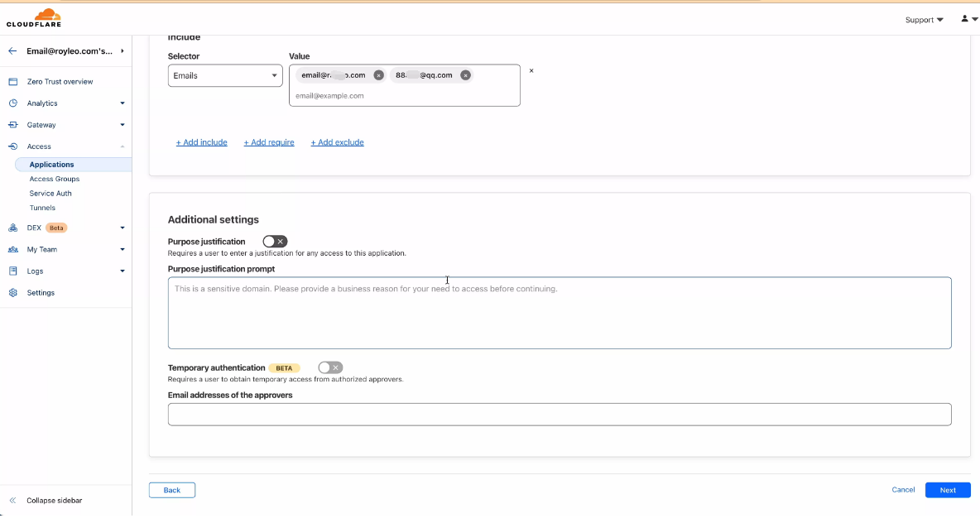Screen dimensions: 980x523
Task: Go to Tunnels in sidebar
Action: (x=42, y=208)
